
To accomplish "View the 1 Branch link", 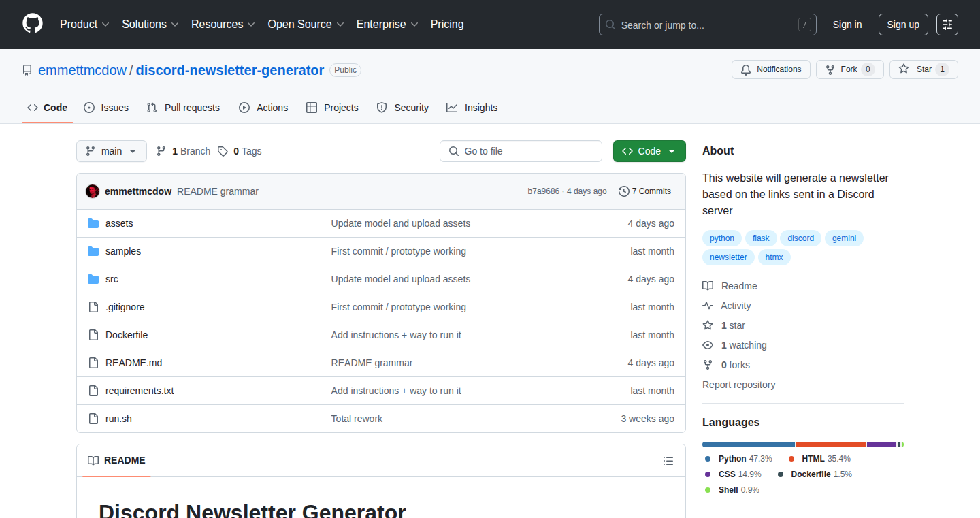I will click(x=183, y=151).
